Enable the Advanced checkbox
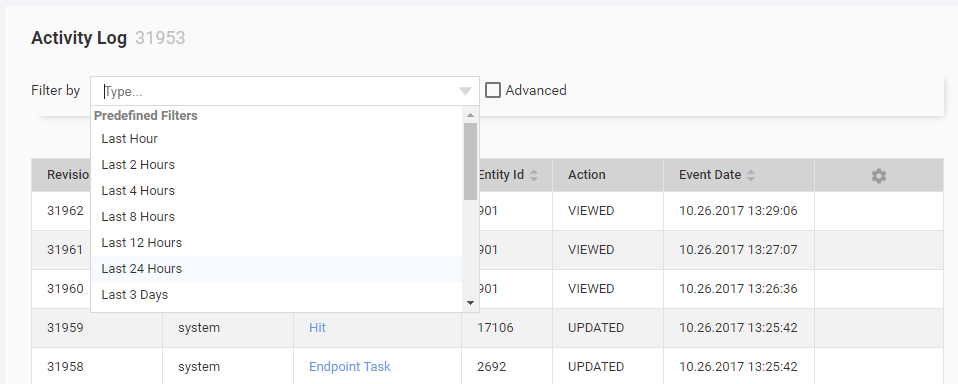 tap(492, 90)
